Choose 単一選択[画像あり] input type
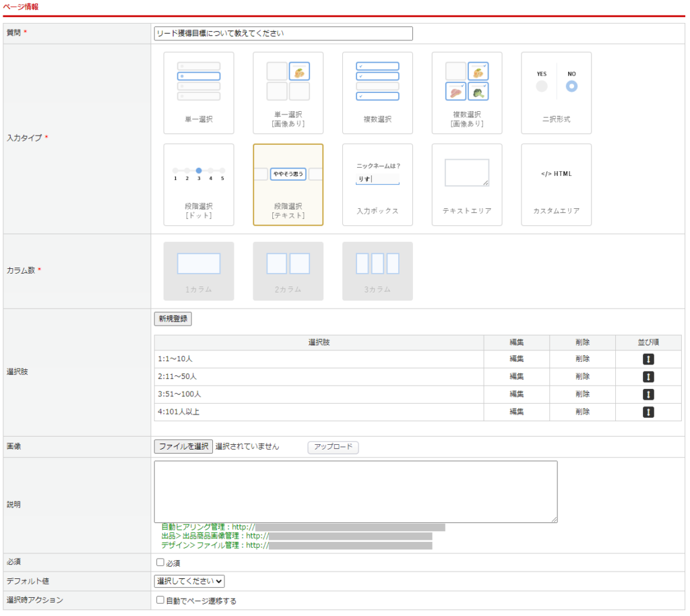Image resolution: width=690 pixels, height=616 pixels. [288, 93]
